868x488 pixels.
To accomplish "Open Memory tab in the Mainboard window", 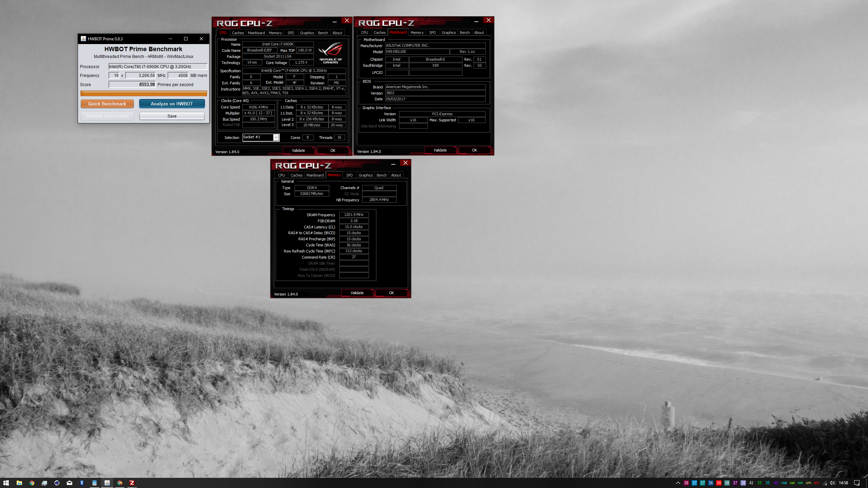I will point(417,33).
